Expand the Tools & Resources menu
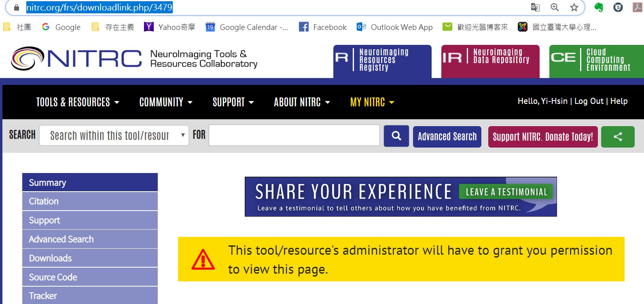 (x=78, y=102)
